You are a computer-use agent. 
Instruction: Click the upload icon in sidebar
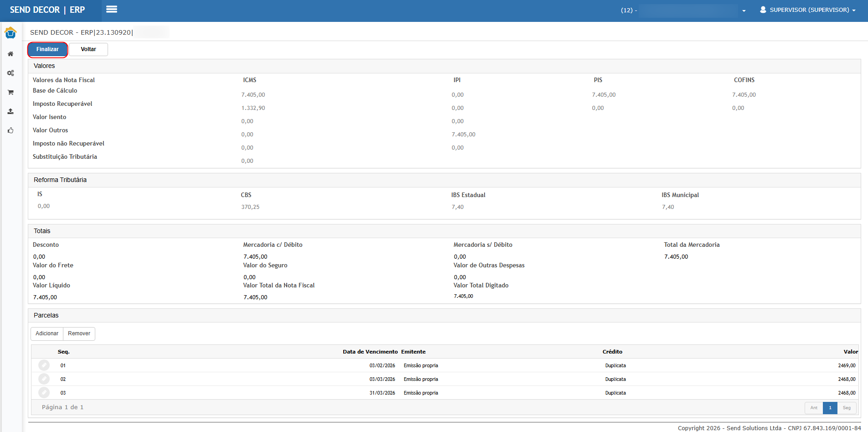(10, 111)
